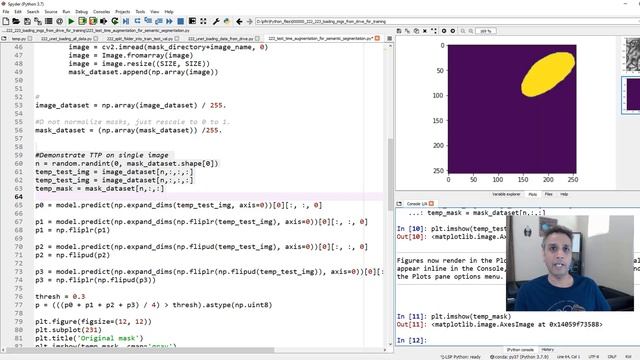Go back with black left arrow
The width and height of the screenshot is (640, 360).
tap(239, 21)
